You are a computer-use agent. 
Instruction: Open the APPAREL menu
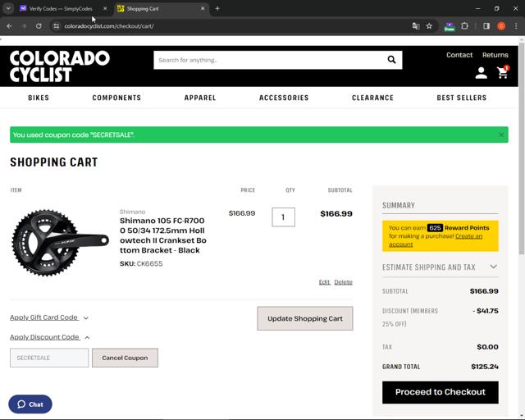tap(200, 98)
